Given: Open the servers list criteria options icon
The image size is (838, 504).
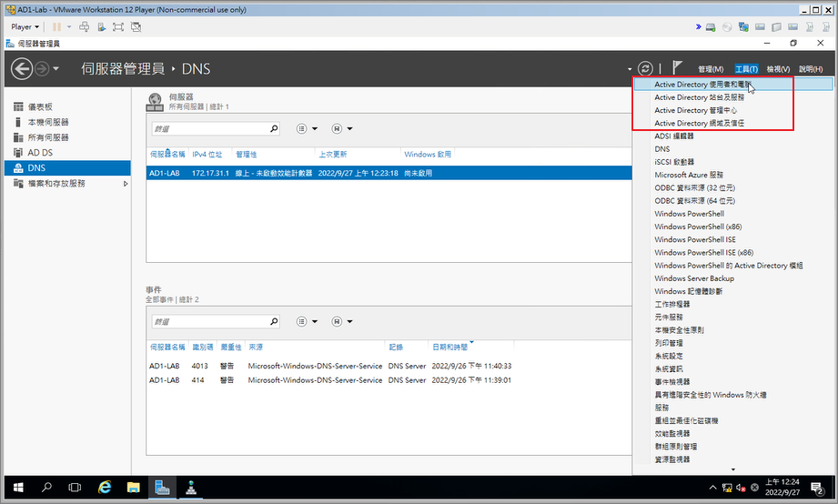Looking at the screenshot, I should [x=302, y=128].
